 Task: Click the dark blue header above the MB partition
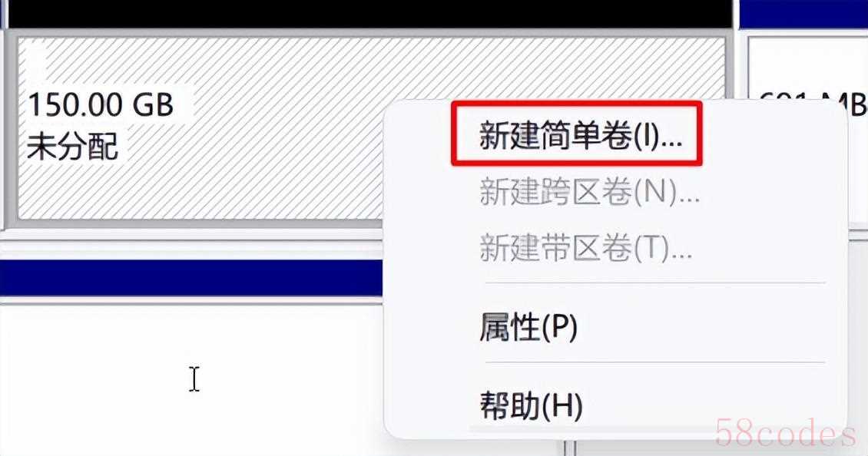[803, 13]
